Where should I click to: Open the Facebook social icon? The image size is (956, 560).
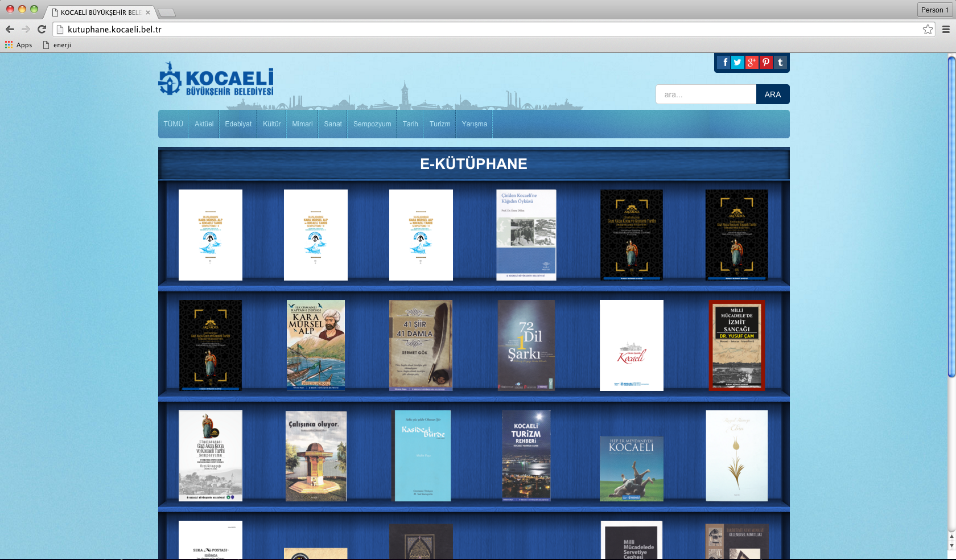[724, 63]
